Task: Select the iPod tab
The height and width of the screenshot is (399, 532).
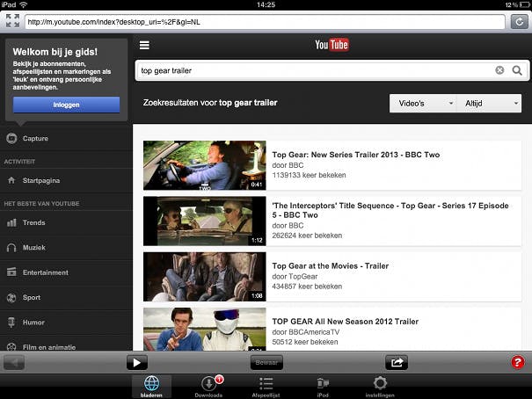Action: (x=323, y=387)
